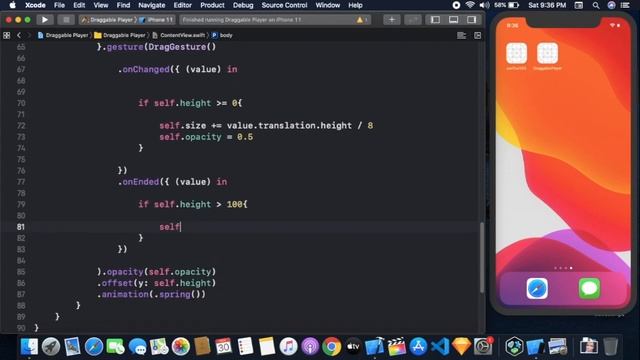Open Photos from the Dock
640x360 pixels.
tap(180, 347)
